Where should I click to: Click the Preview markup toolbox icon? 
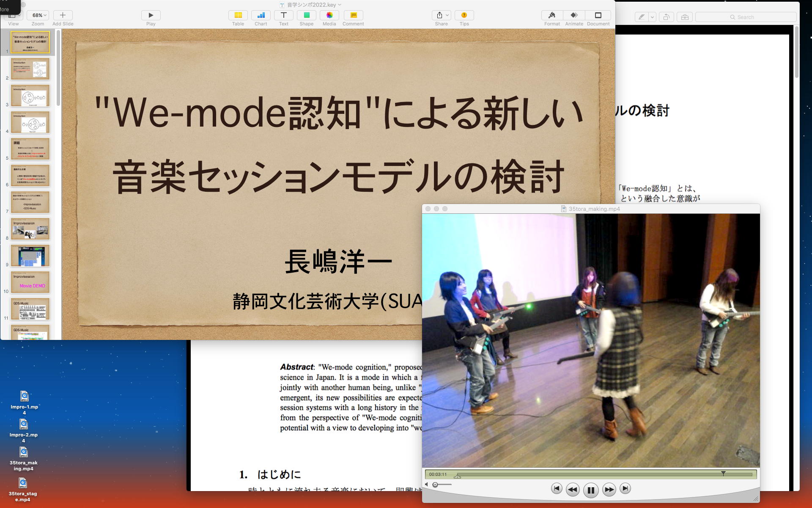pyautogui.click(x=684, y=17)
